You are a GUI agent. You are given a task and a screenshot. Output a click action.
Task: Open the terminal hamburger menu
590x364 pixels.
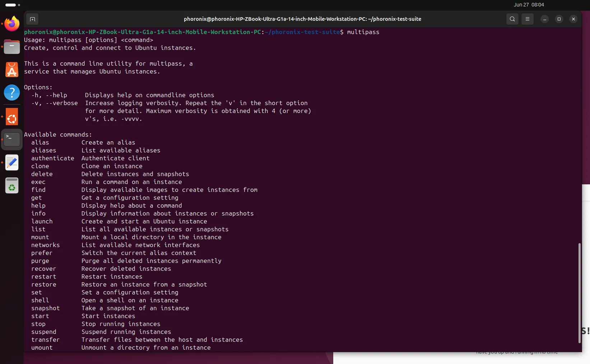[528, 19]
